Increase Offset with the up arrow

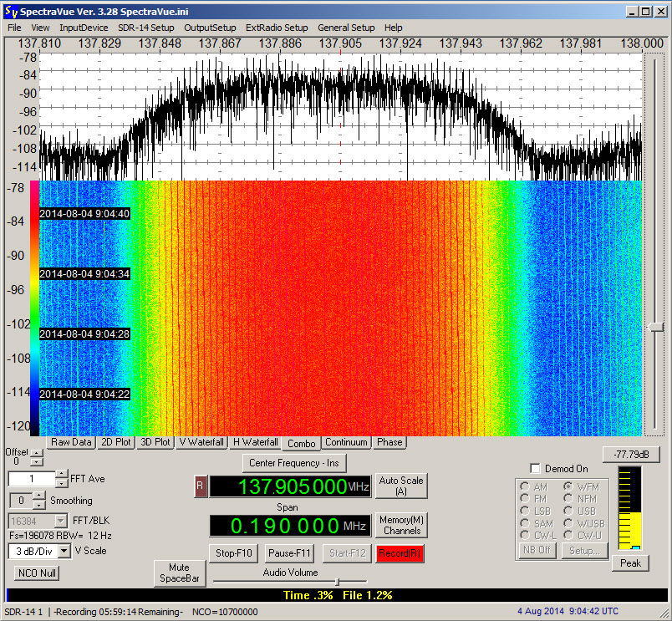[x=35, y=452]
